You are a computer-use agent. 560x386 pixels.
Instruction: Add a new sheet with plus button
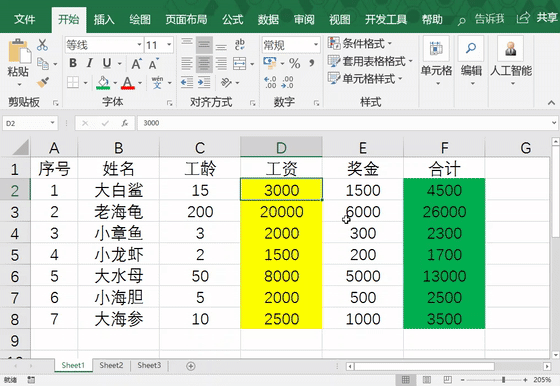(x=191, y=366)
